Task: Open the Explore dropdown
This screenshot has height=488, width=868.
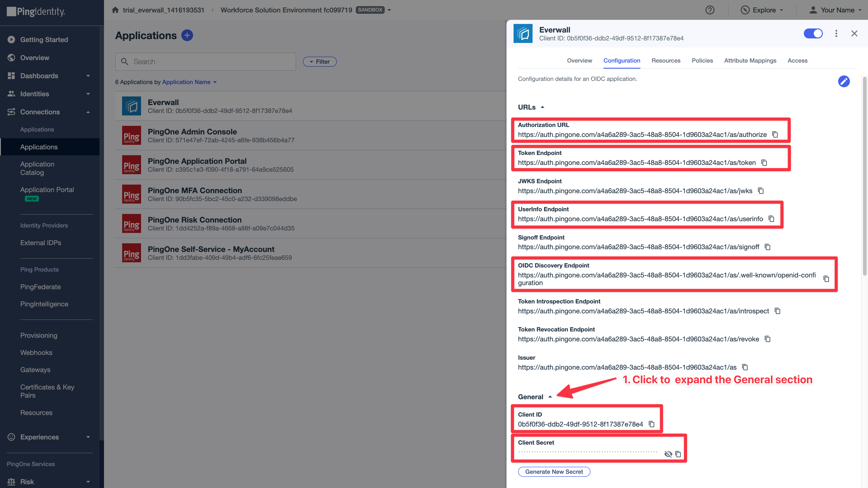Action: [x=762, y=10]
